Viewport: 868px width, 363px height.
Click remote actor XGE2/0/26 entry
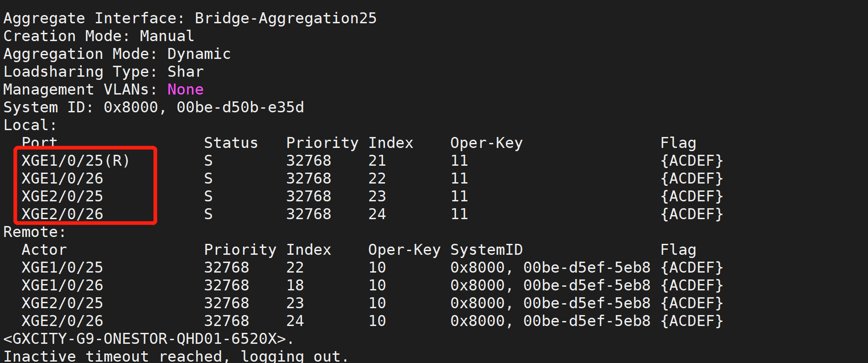coord(62,321)
